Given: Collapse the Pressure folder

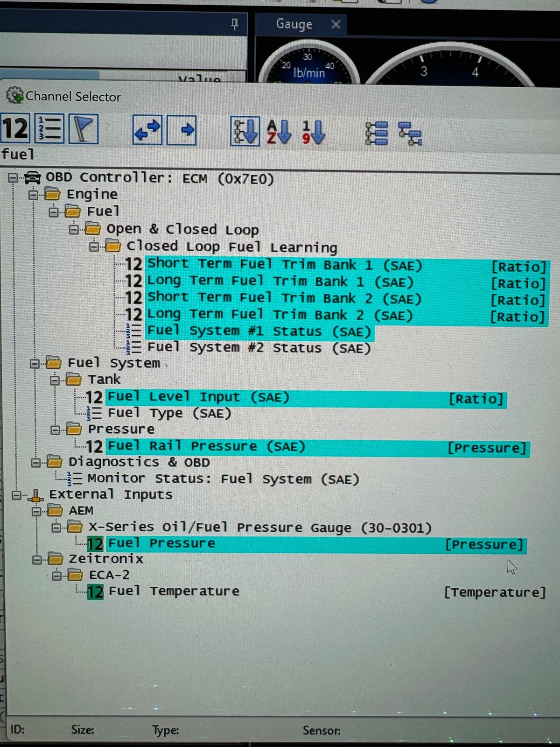Looking at the screenshot, I should pos(55,430).
